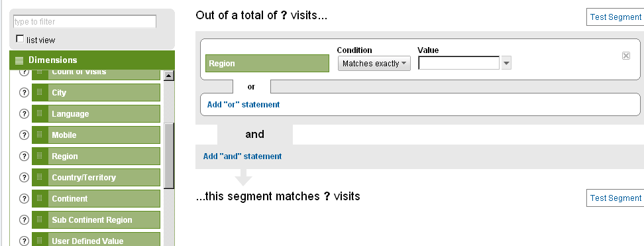Enable the list view checkbox

point(20,38)
